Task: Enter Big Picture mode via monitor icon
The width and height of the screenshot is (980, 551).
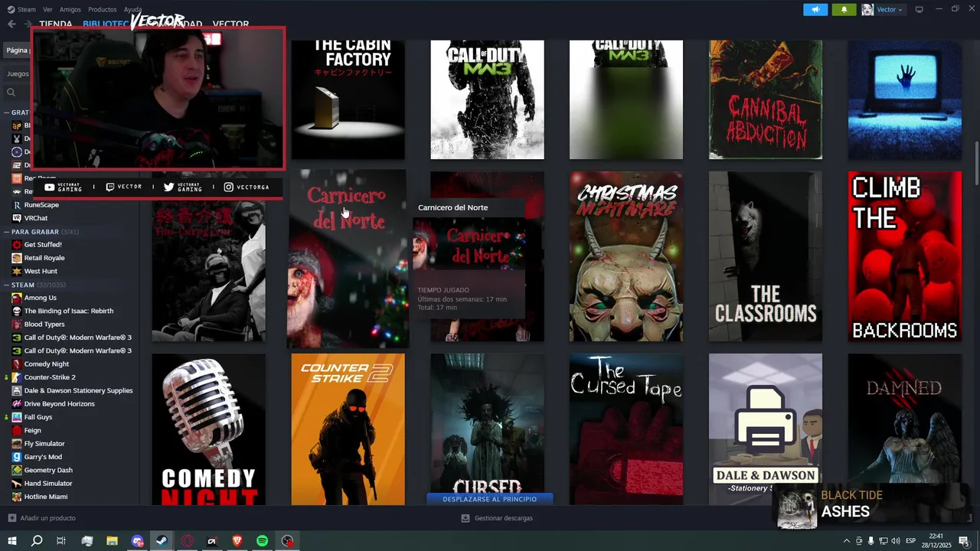Action: point(920,9)
